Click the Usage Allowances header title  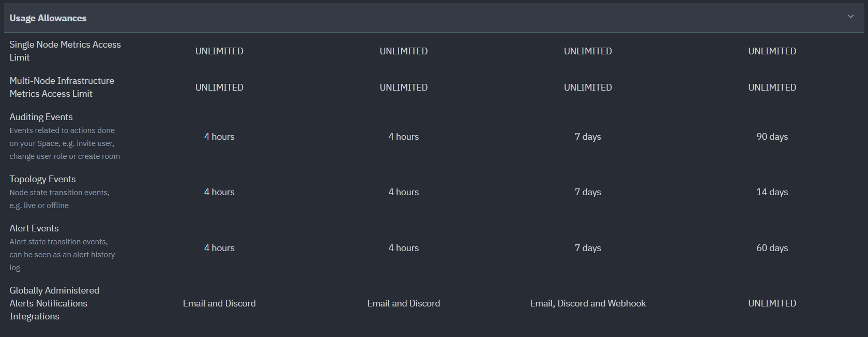[48, 18]
